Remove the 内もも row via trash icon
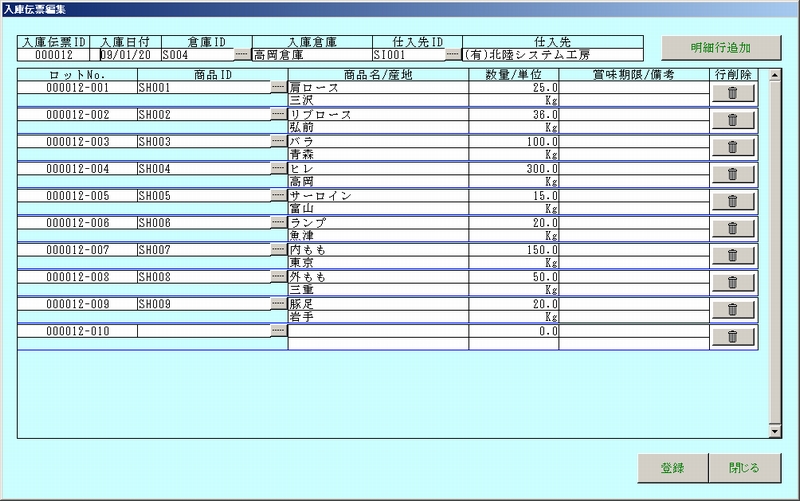Image resolution: width=800 pixels, height=501 pixels. (733, 255)
